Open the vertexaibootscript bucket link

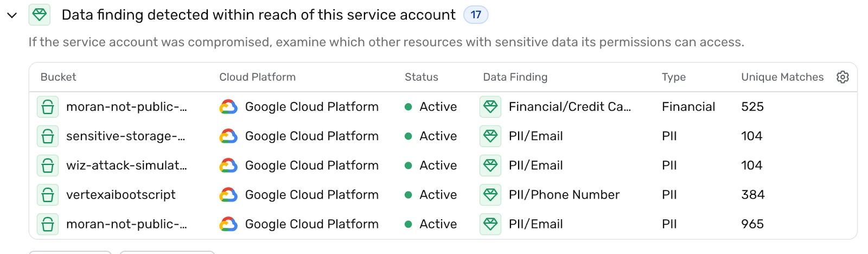tap(121, 195)
